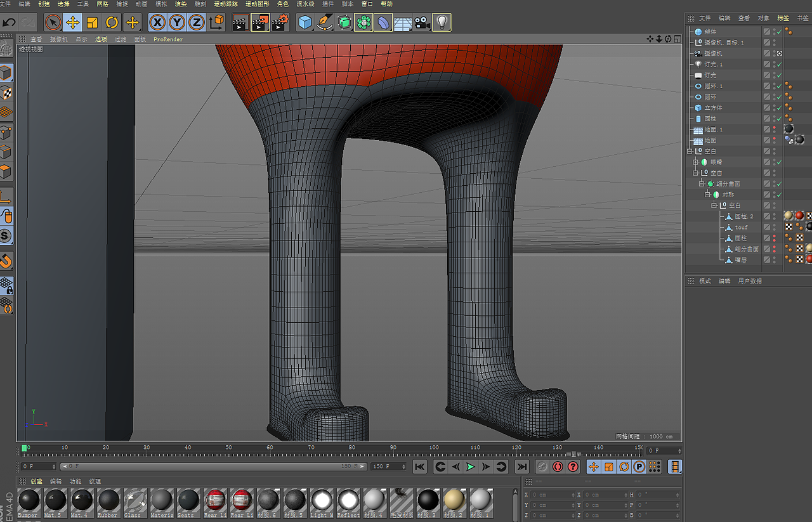Open the 创建 menu in menu bar
This screenshot has width=812, height=522.
tap(44, 4)
